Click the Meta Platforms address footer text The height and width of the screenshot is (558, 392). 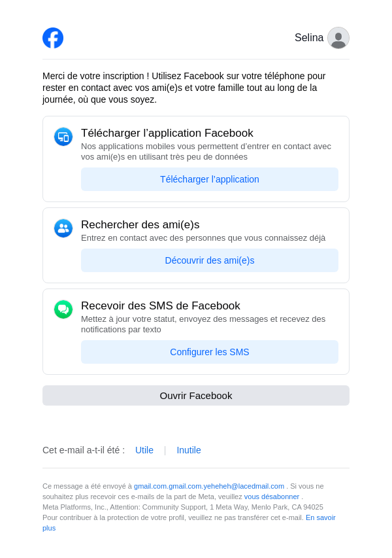(183, 507)
